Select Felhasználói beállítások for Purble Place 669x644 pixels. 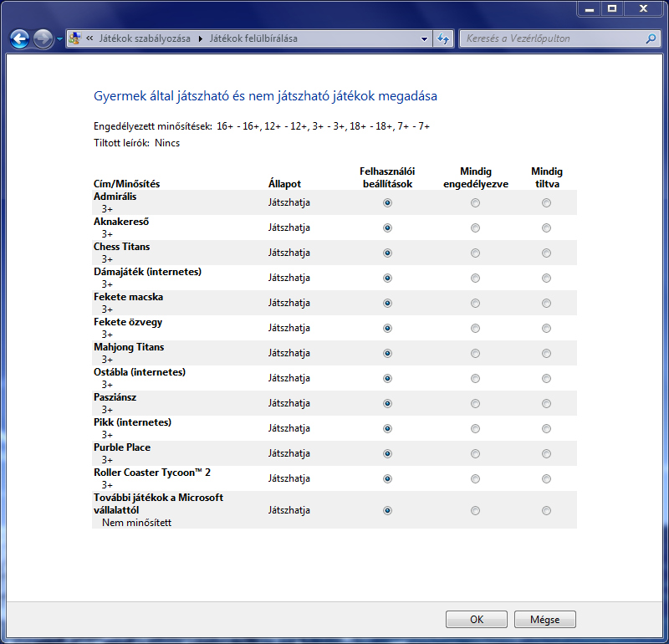pyautogui.click(x=387, y=453)
